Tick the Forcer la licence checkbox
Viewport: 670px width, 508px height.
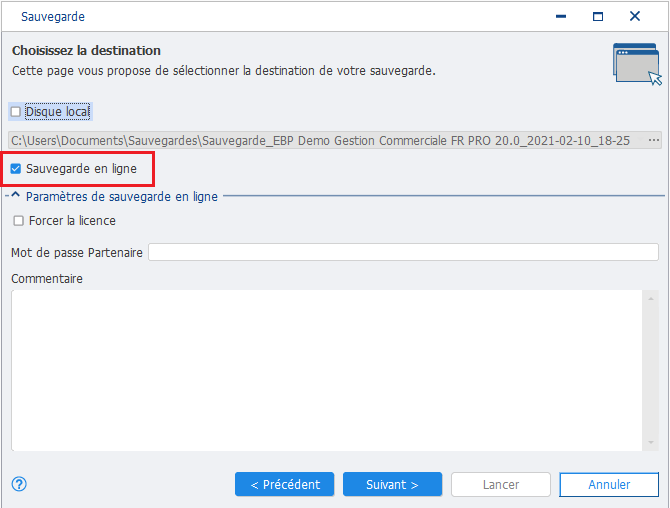click(x=18, y=221)
